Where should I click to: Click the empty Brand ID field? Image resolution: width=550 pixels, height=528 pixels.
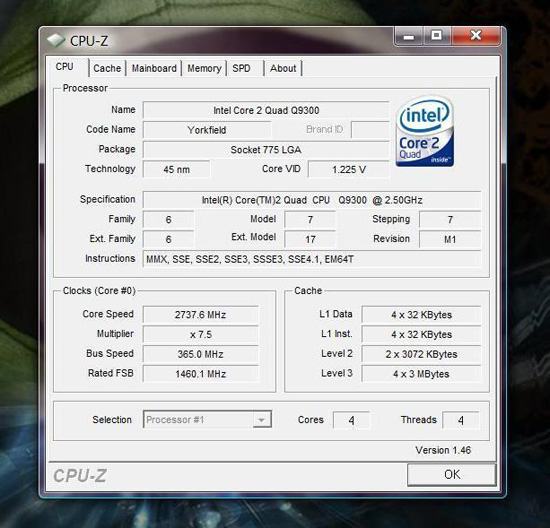370,130
